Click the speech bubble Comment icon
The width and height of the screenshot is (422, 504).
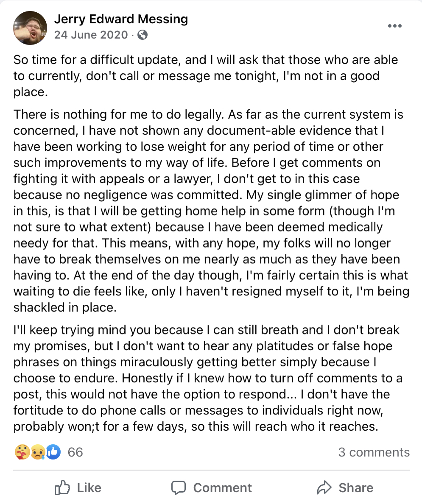coord(179,487)
